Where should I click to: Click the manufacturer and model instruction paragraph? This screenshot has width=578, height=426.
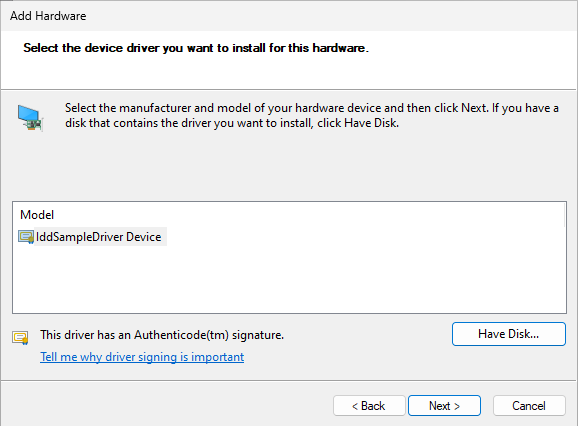tap(312, 115)
